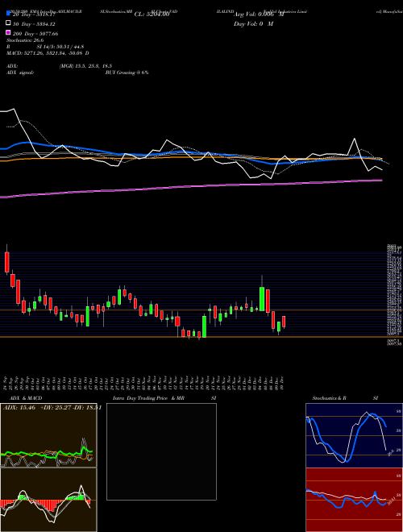
Task: Open the ADX indicator chart thumbnail
Action: click(48, 435)
